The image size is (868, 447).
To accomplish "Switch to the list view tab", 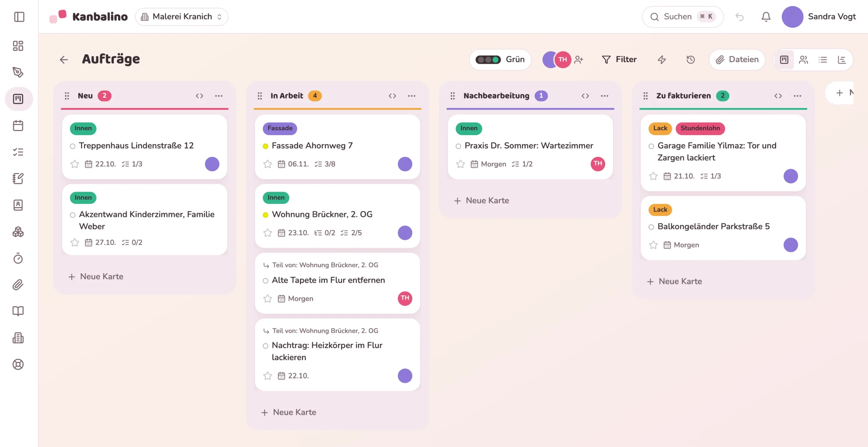I will click(x=823, y=60).
